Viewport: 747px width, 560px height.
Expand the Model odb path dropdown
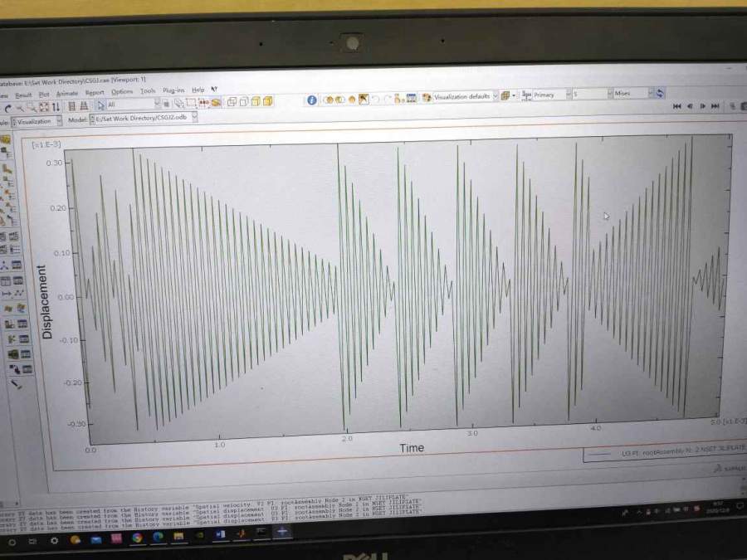coord(194,118)
